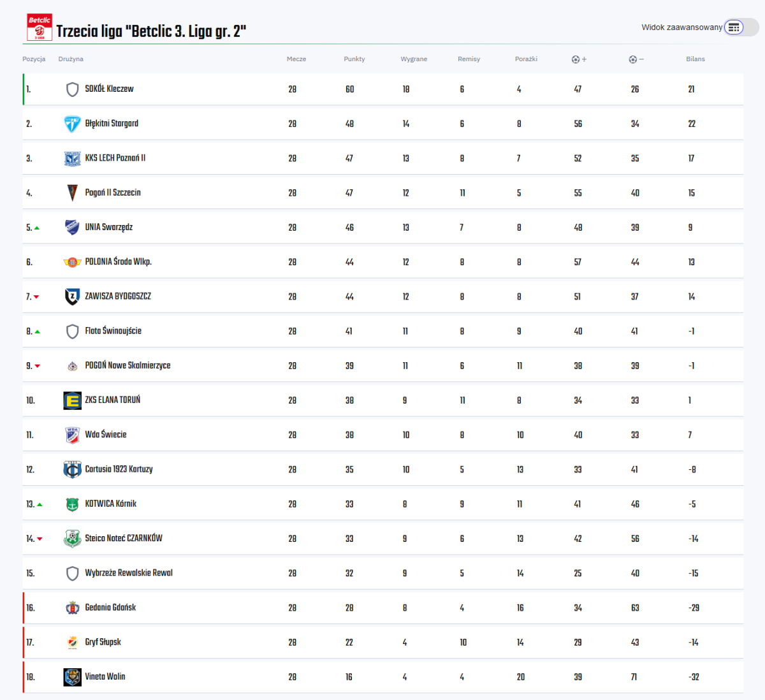Click the red down arrow beside Steico Noteć
Viewport: 765px width, 700px height.
pyautogui.click(x=40, y=539)
